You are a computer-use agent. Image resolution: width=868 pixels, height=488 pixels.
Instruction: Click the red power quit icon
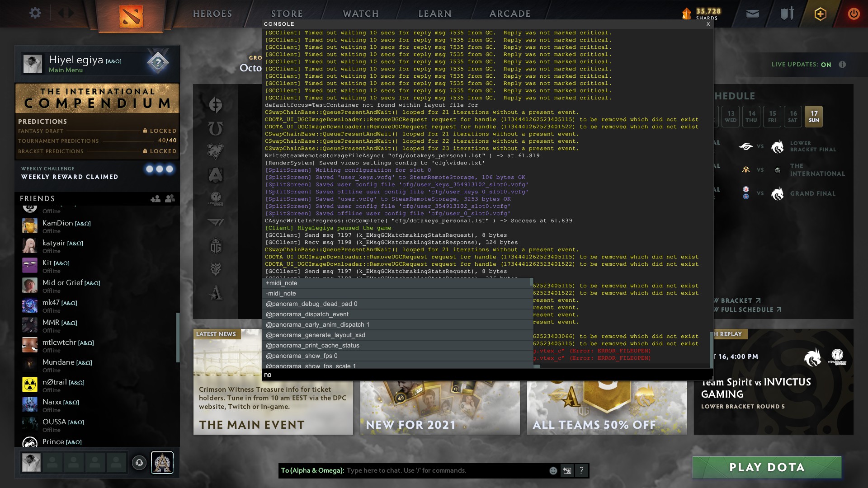854,14
